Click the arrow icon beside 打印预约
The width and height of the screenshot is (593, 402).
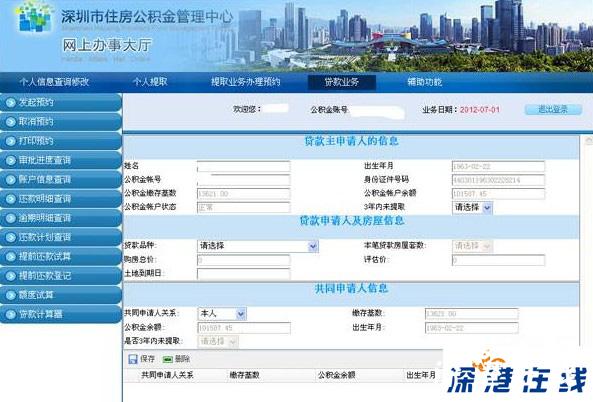pos(10,141)
